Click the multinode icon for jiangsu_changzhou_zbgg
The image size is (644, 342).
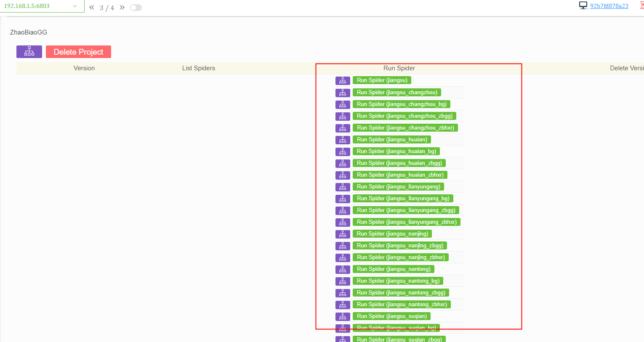point(343,116)
